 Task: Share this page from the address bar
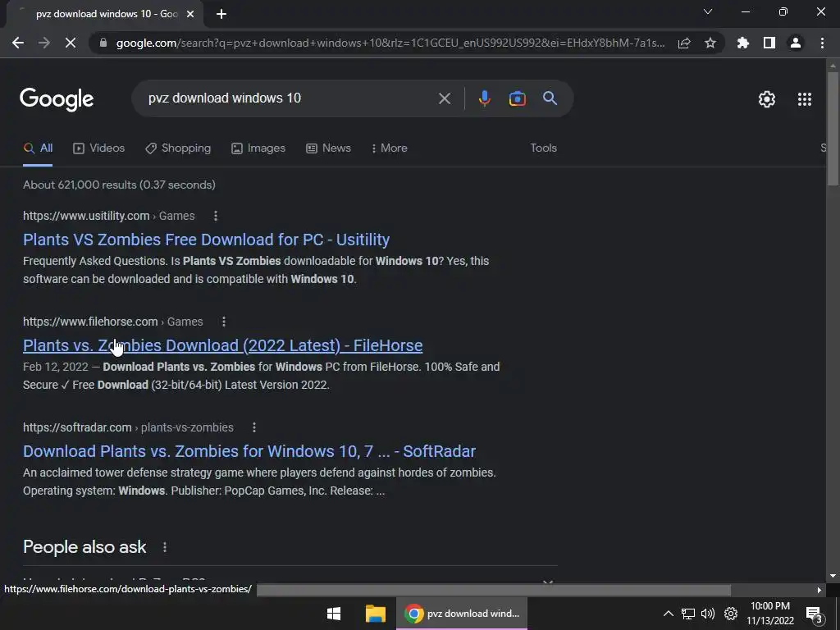coord(684,43)
